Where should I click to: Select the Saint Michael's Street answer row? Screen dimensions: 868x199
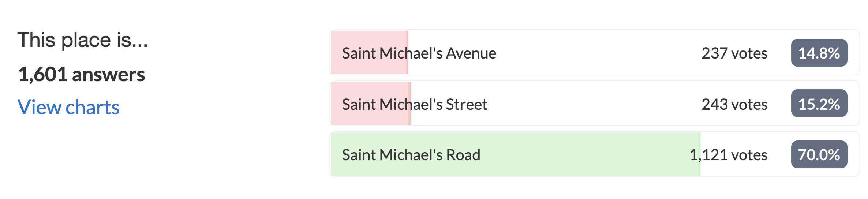click(595, 103)
